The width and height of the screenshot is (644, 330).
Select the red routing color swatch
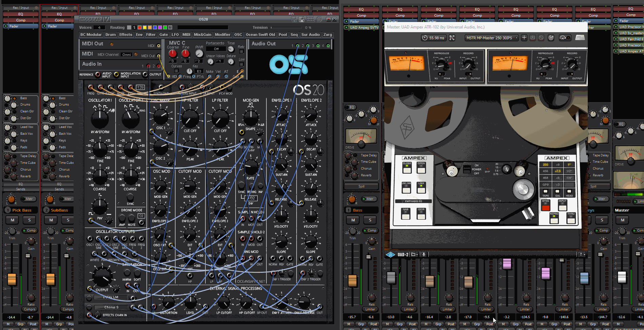(139, 27)
